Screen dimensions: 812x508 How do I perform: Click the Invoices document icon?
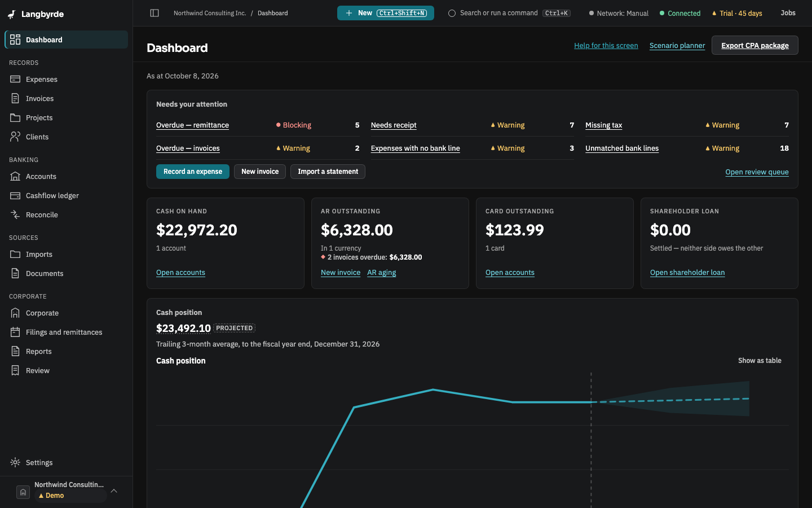tap(15, 98)
